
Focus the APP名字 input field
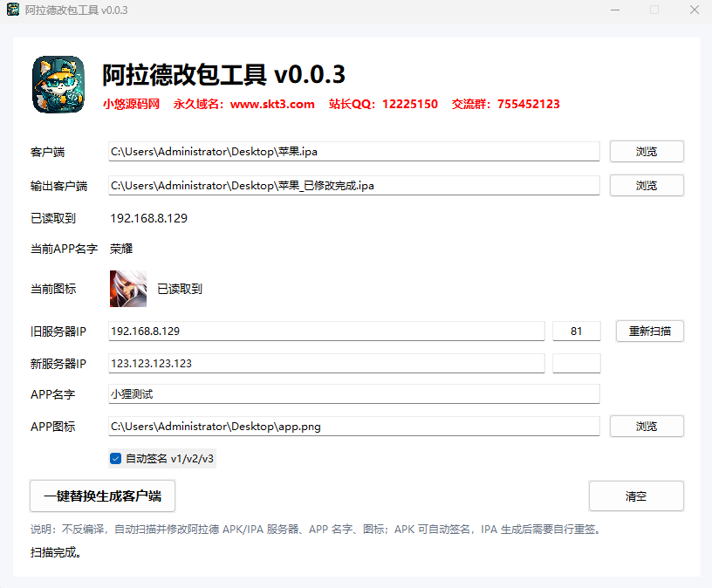[x=353, y=393]
